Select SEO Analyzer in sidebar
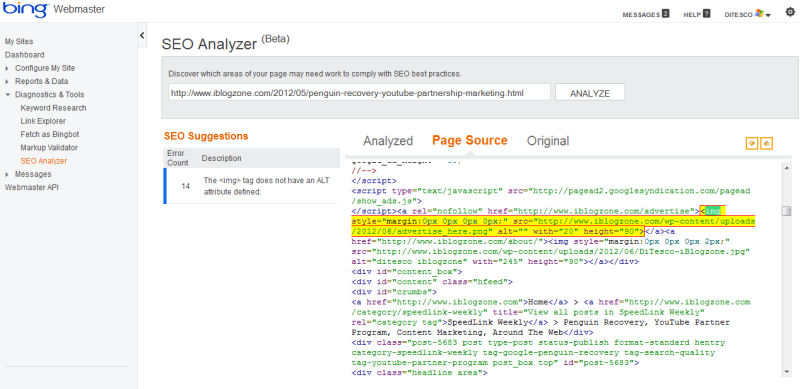Screen dimensions: 800x389 click(44, 161)
